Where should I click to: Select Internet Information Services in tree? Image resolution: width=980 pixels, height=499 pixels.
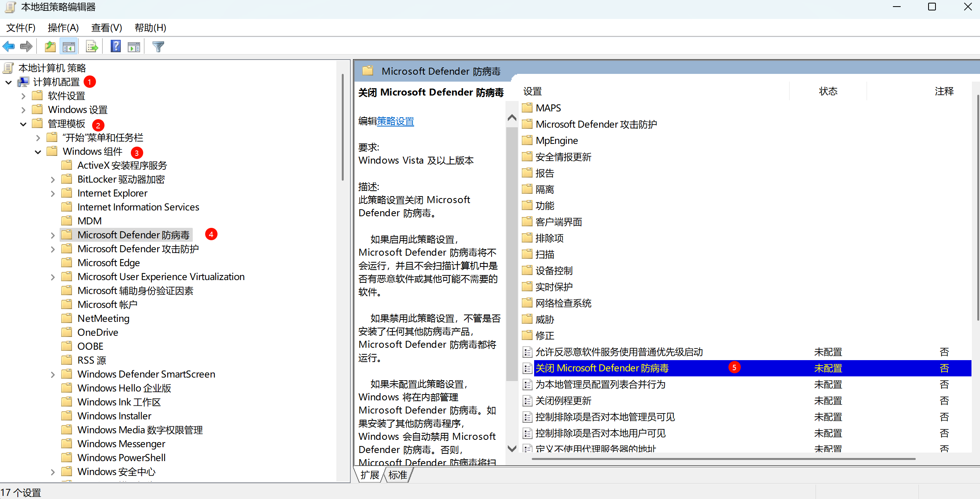tap(138, 207)
